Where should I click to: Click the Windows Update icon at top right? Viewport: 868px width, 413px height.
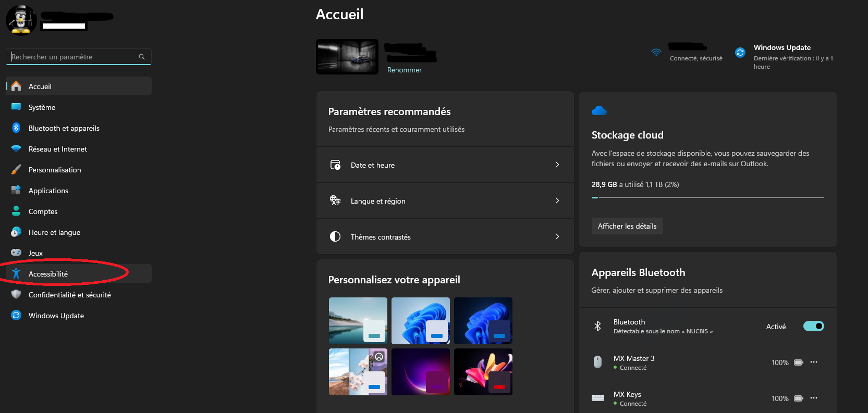pyautogui.click(x=740, y=53)
